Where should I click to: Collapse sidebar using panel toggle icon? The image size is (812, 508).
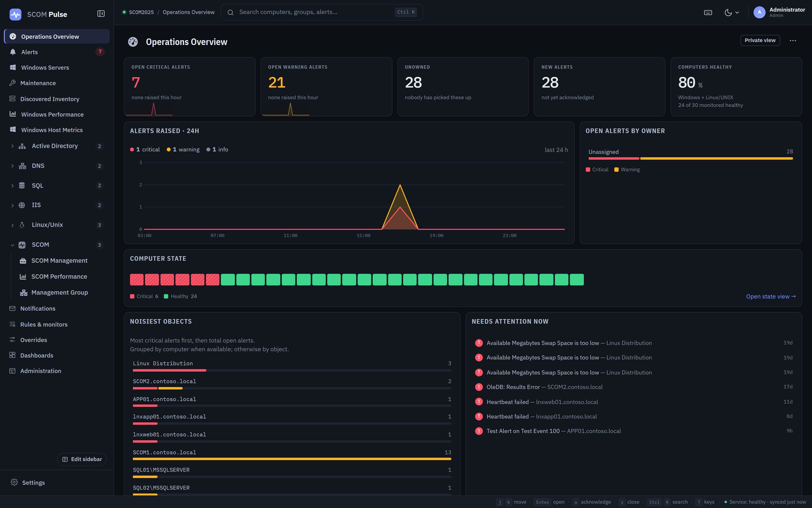click(101, 14)
